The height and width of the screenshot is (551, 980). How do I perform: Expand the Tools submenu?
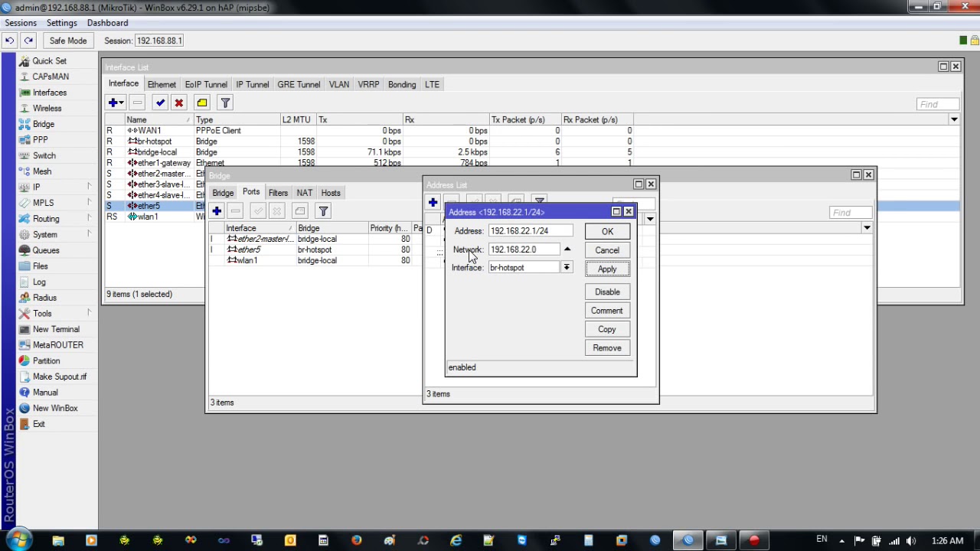pyautogui.click(x=54, y=313)
